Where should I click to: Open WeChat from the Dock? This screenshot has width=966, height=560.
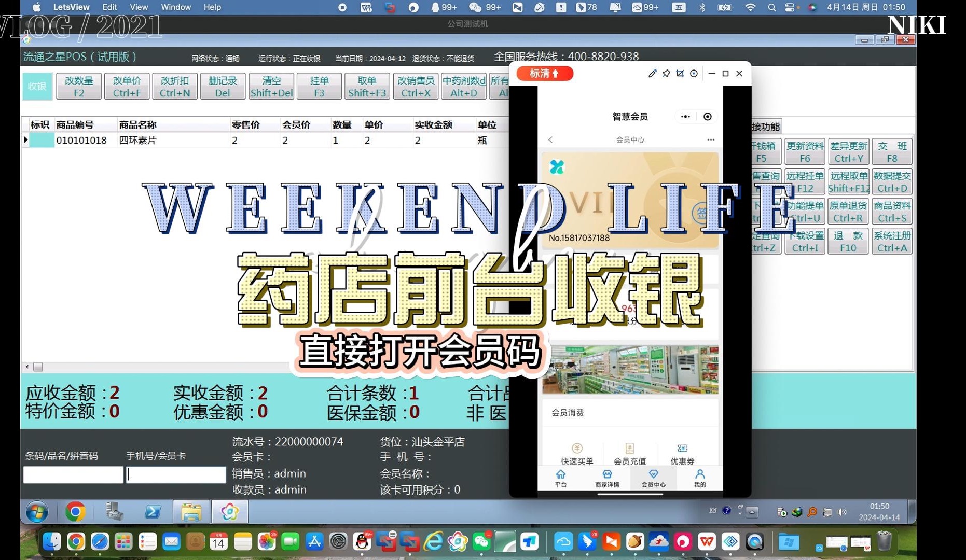482,542
